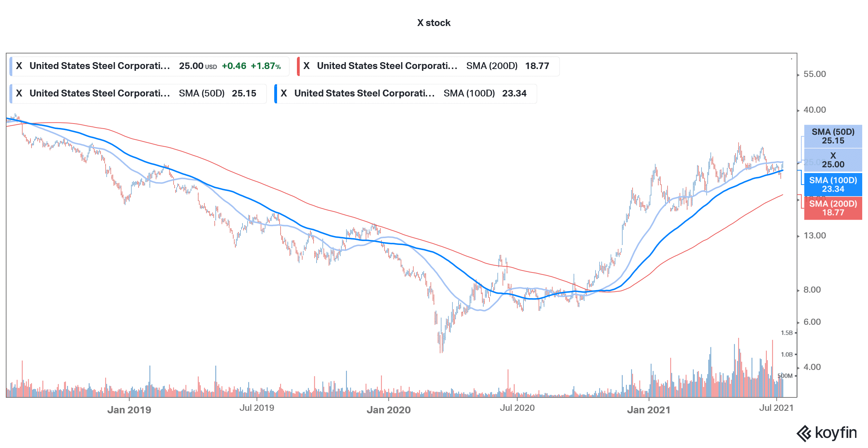This screenshot has width=868, height=448.
Task: Click the 1.0B volume axis label
Action: (787, 354)
